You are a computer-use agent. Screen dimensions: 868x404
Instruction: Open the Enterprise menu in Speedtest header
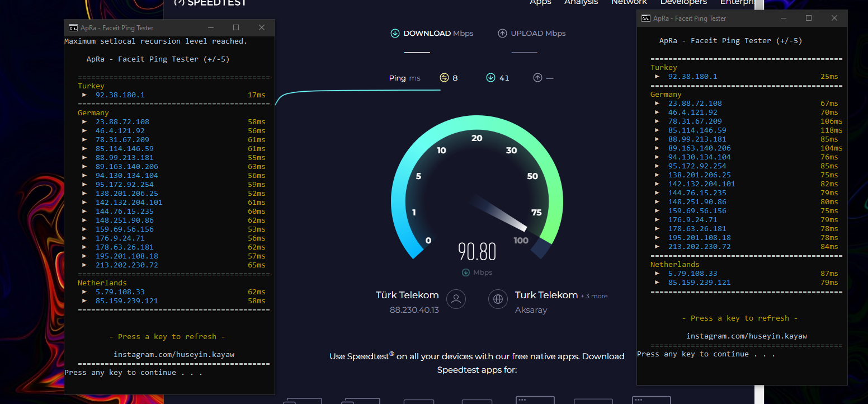pyautogui.click(x=738, y=3)
